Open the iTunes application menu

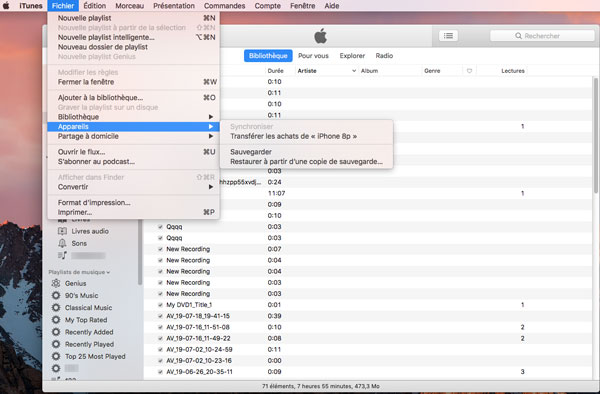(31, 6)
